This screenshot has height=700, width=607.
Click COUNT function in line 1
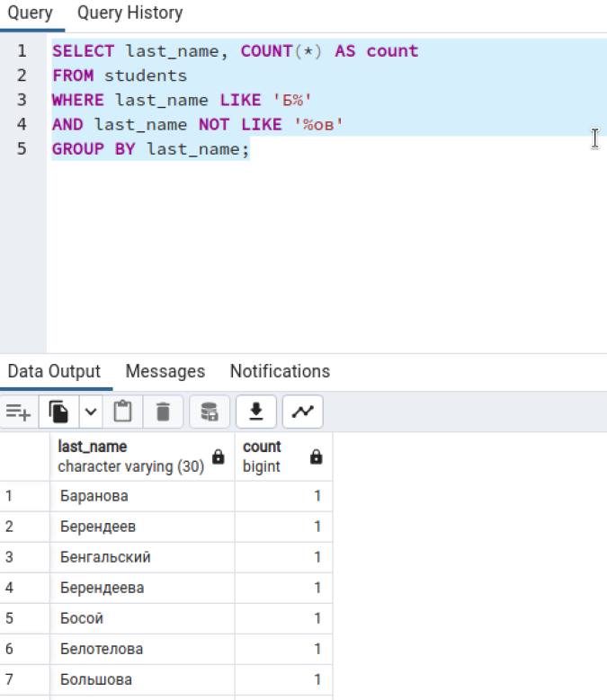267,51
